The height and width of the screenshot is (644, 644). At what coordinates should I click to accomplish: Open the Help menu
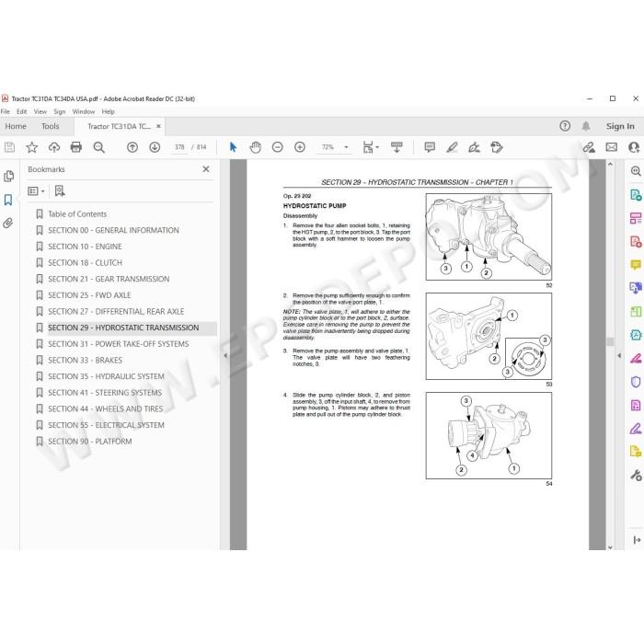click(x=108, y=111)
